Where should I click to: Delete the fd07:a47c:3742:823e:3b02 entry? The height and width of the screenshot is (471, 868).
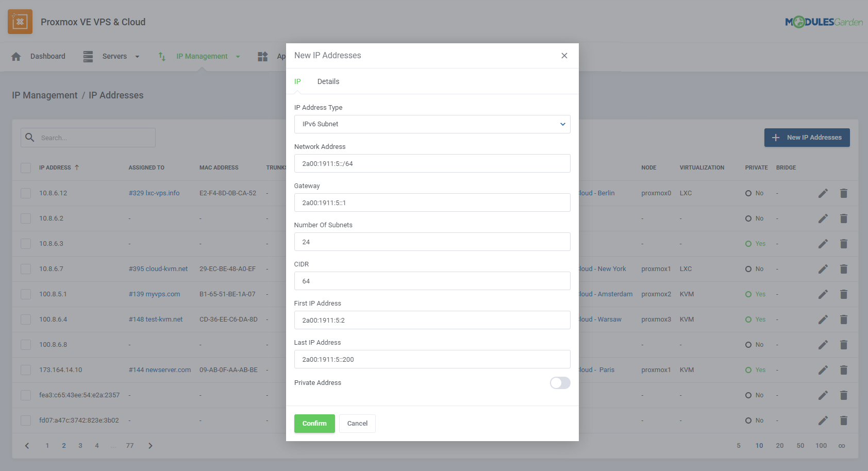pyautogui.click(x=844, y=420)
